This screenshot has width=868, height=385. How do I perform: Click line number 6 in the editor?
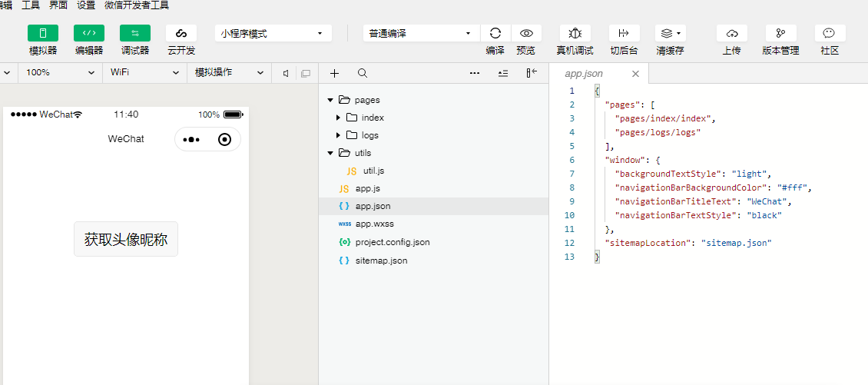click(571, 160)
